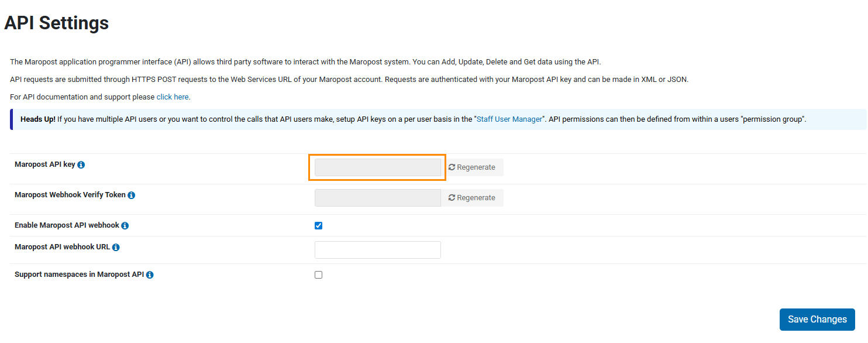
Task: Show info for Maropost API webhook URL
Action: [116, 248]
